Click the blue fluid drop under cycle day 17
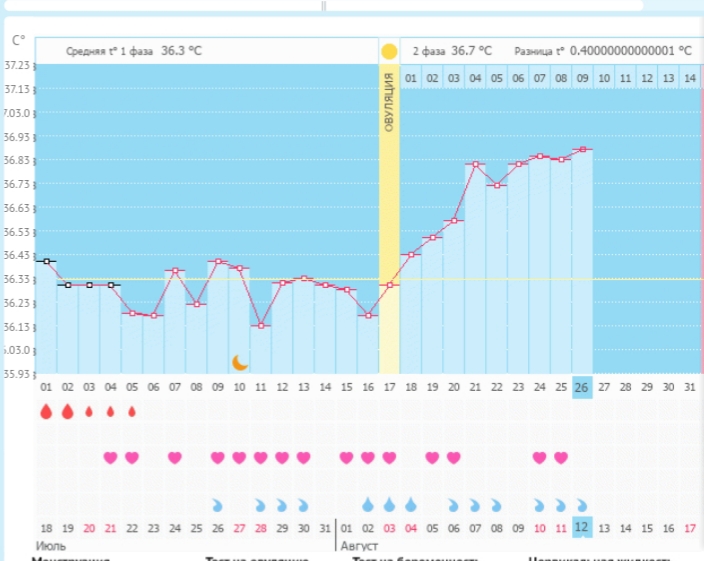 [389, 505]
